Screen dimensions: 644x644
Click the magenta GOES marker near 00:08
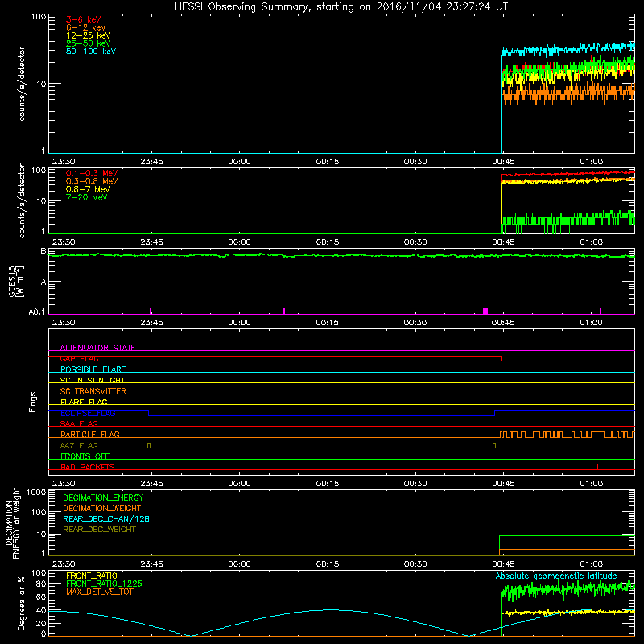coord(284,311)
